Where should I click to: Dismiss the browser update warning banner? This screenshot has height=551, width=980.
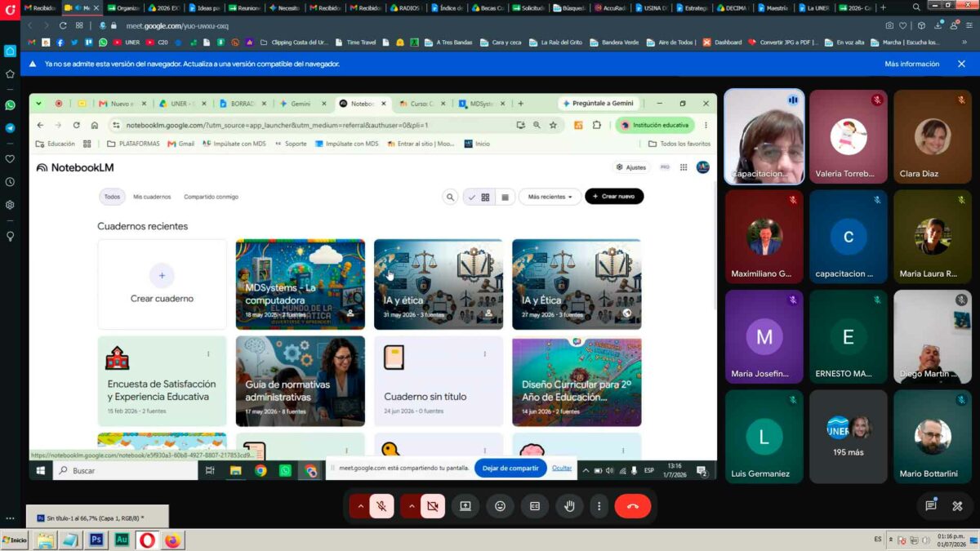(x=961, y=64)
